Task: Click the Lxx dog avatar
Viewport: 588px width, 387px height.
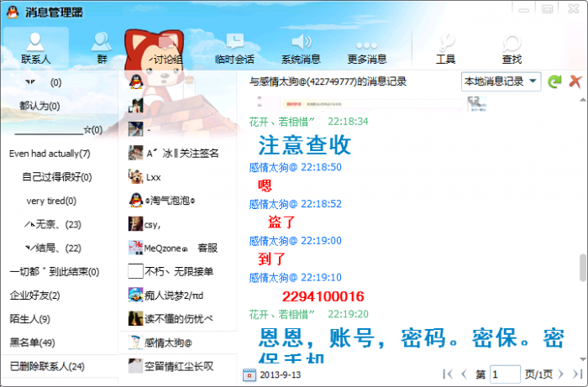Action: point(135,176)
